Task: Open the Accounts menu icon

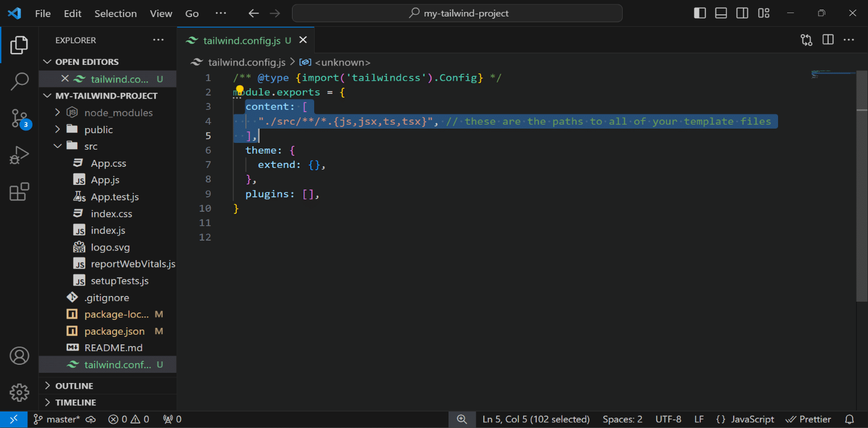Action: point(19,356)
